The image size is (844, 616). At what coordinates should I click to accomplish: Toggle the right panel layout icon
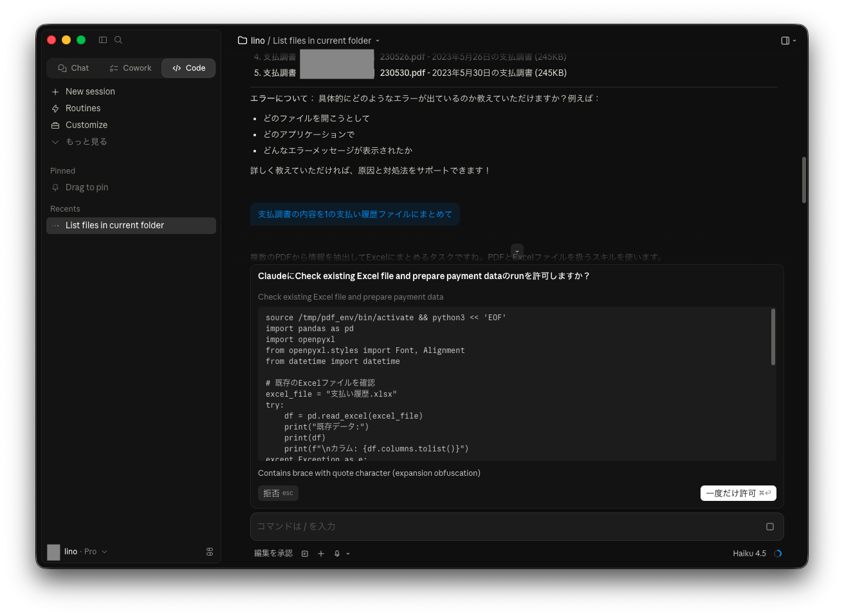tap(785, 41)
